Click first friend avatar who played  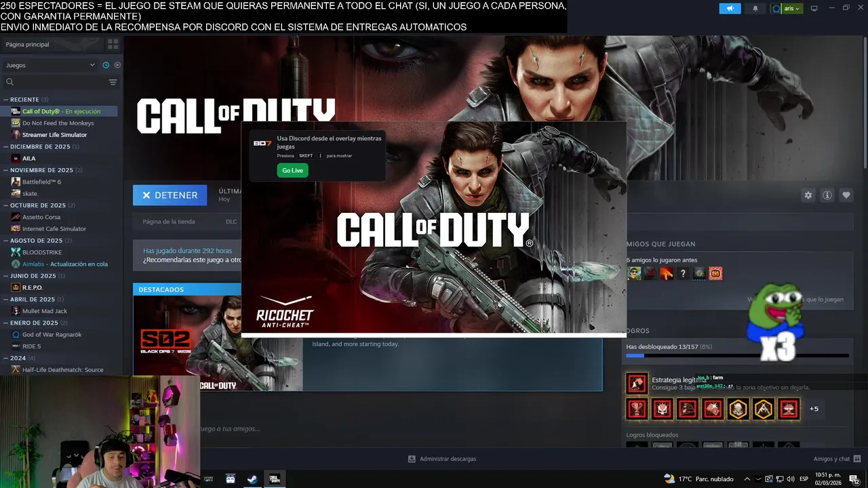tap(634, 273)
